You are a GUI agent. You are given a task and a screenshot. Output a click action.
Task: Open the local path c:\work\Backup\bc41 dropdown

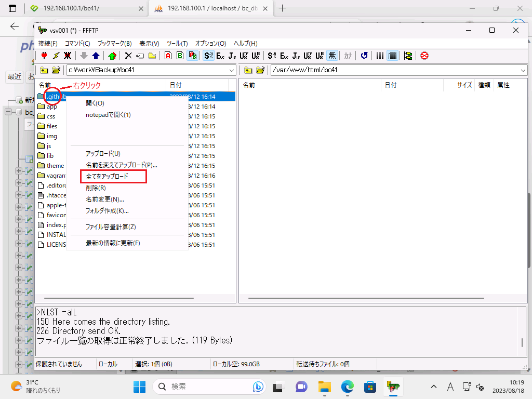[x=232, y=70]
